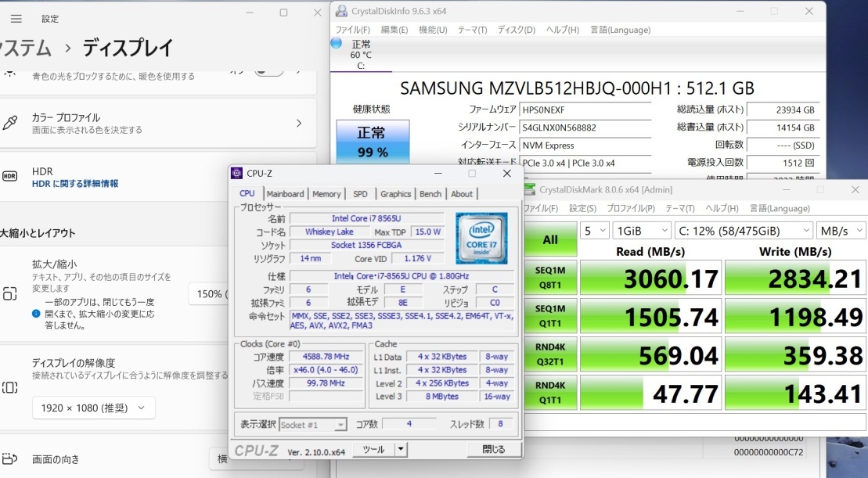This screenshot has width=868, height=478.
Task: Open 機能(U) menu in CrystalDiskInfo
Action: click(433, 30)
